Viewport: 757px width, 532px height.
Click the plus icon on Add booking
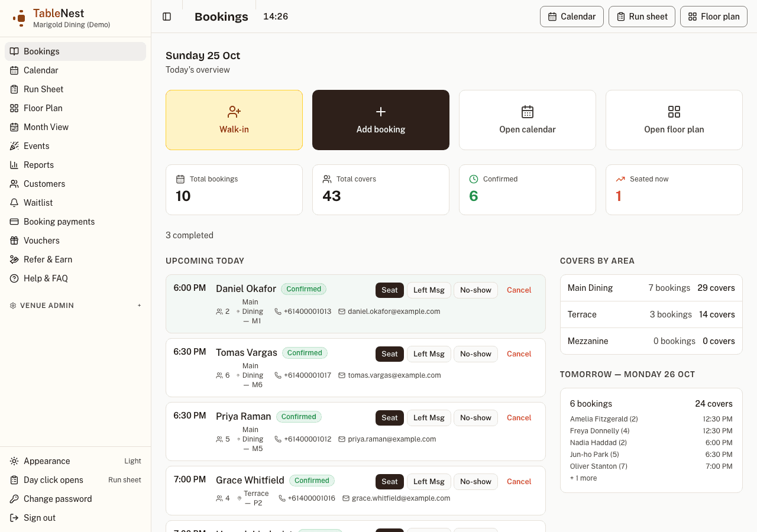381,112
